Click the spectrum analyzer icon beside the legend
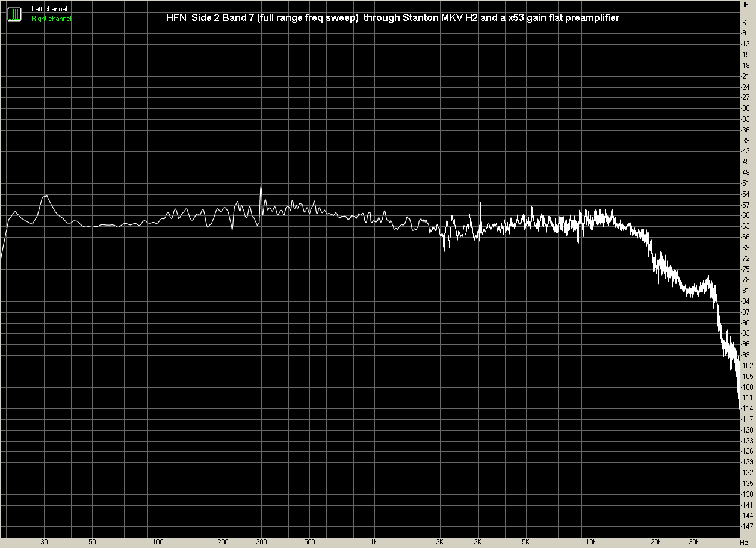 click(x=14, y=14)
